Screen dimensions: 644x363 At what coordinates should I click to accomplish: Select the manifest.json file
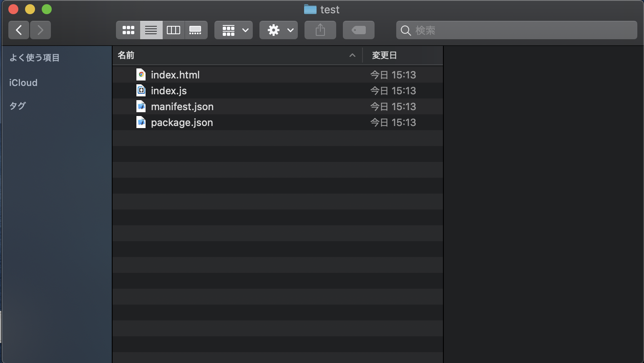[x=182, y=106]
